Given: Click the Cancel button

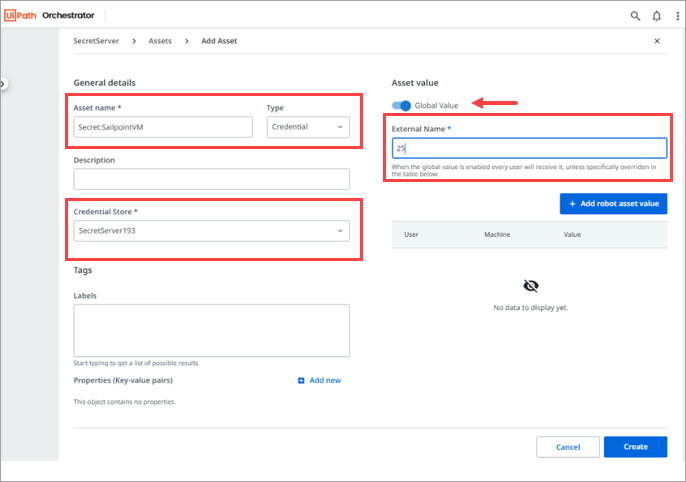Looking at the screenshot, I should click(x=568, y=447).
